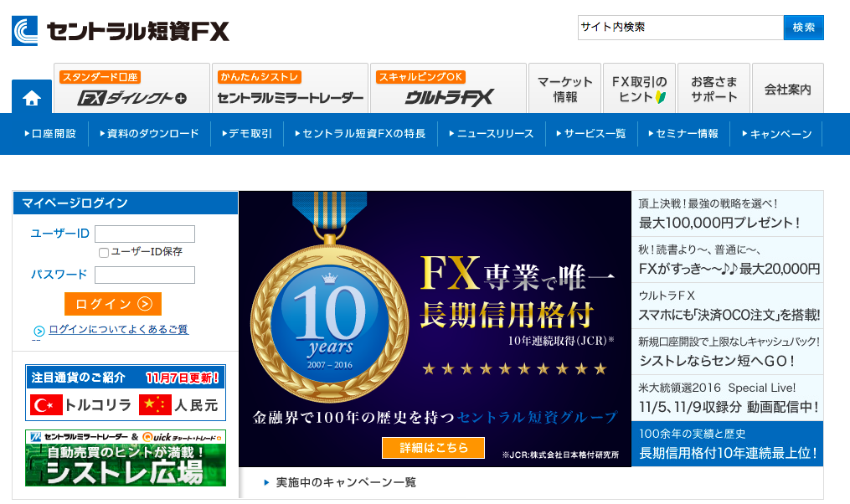Click the circled arrow beside the login help link

(x=39, y=332)
